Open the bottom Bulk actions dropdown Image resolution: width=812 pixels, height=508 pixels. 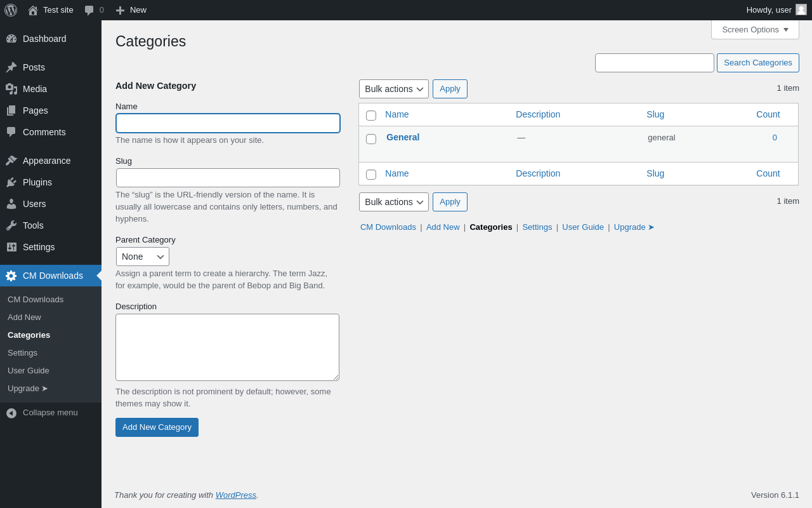394,202
